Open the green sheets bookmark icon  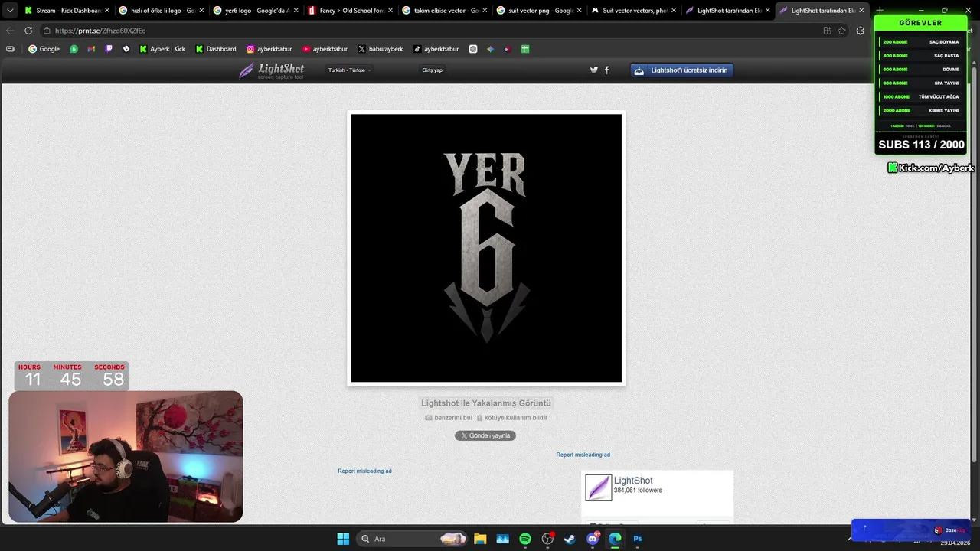(x=525, y=49)
